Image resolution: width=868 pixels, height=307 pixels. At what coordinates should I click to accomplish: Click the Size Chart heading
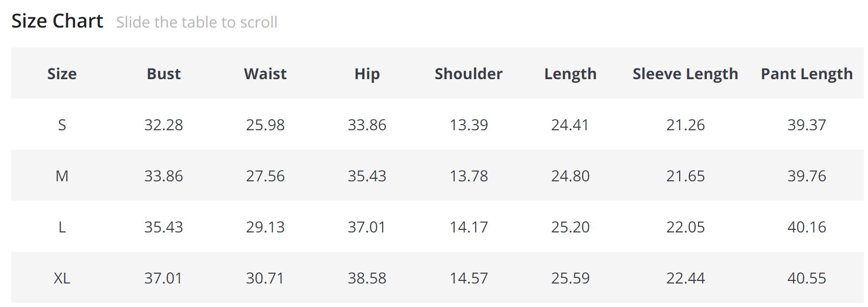pyautogui.click(x=57, y=21)
